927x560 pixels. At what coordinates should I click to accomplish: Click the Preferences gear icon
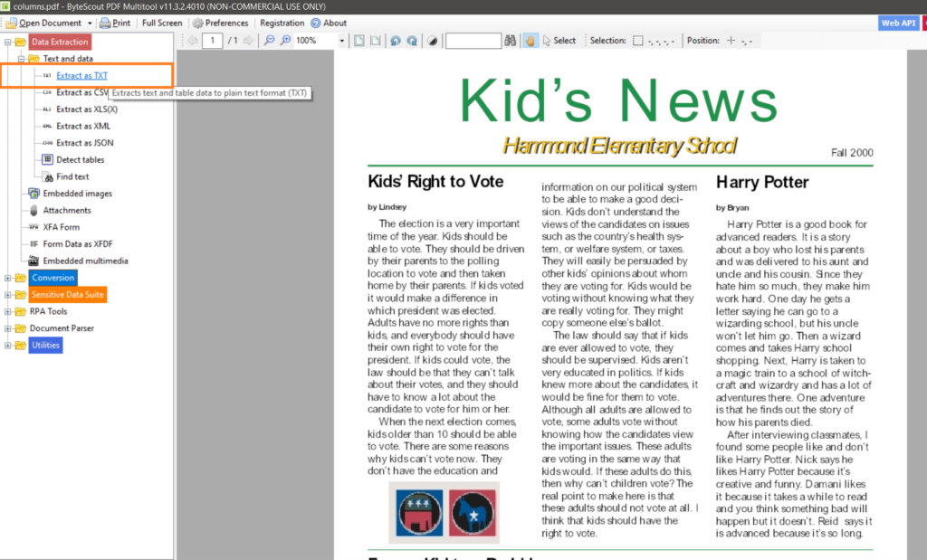point(197,23)
